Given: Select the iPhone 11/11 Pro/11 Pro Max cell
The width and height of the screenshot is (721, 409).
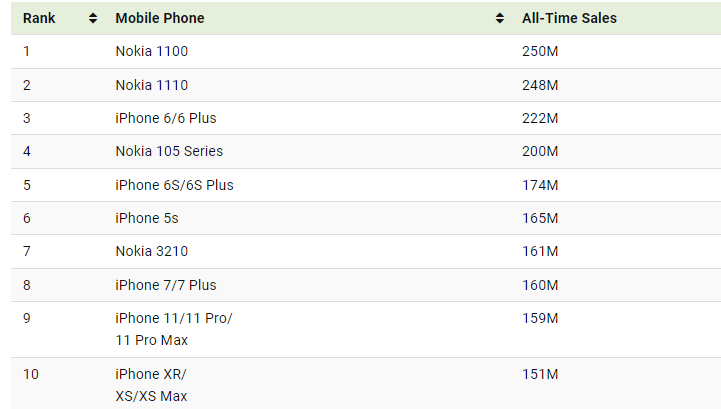Looking at the screenshot, I should click(173, 329).
